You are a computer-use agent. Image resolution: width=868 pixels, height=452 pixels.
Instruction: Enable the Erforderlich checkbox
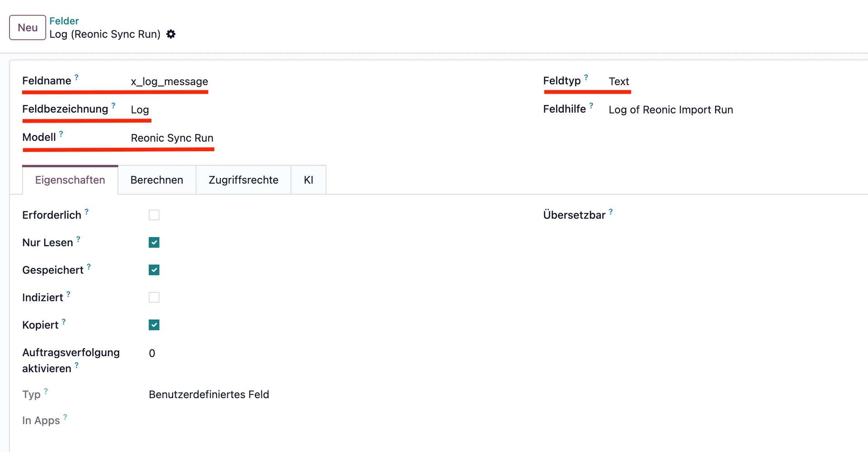tap(154, 215)
